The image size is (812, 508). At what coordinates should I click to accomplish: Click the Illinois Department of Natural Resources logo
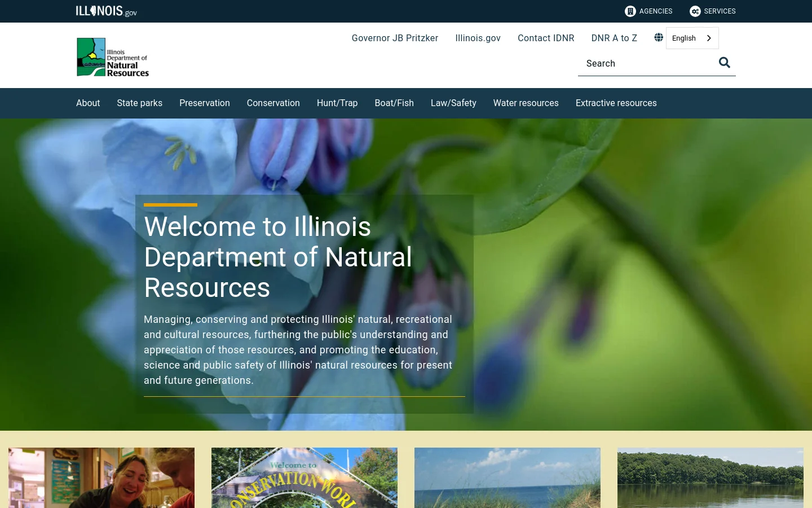[113, 57]
